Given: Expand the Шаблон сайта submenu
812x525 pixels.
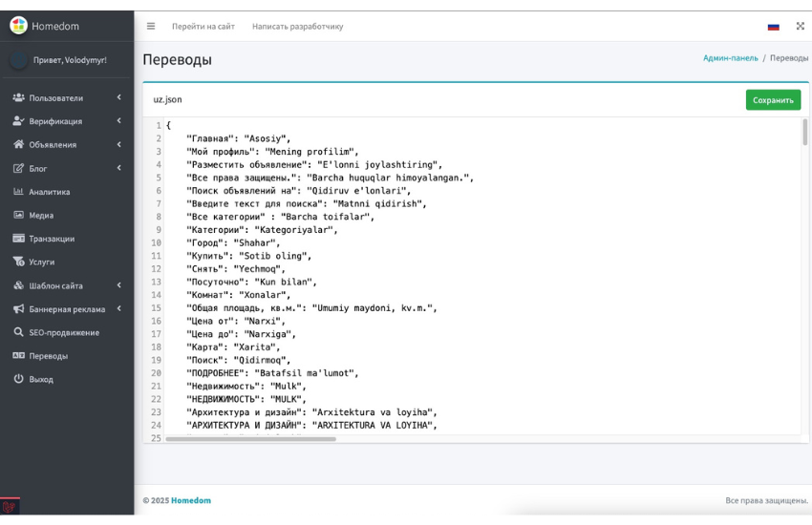Looking at the screenshot, I should click(118, 285).
